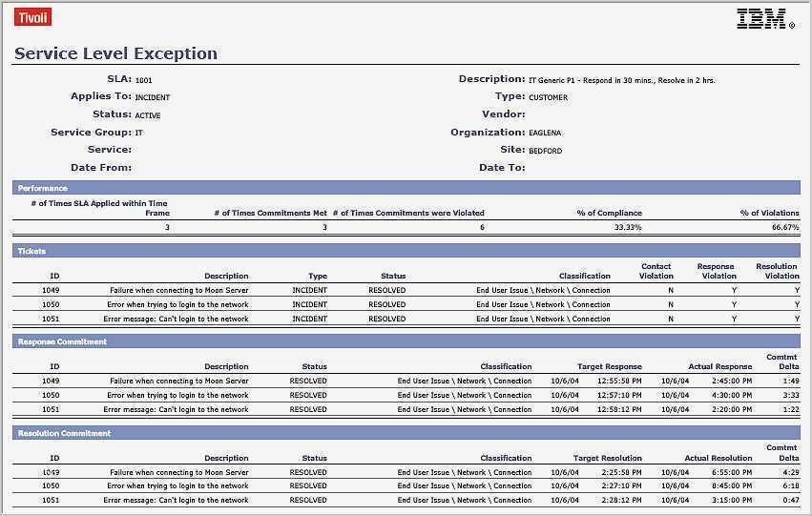
Task: Click the Date To label
Action: [x=502, y=167]
